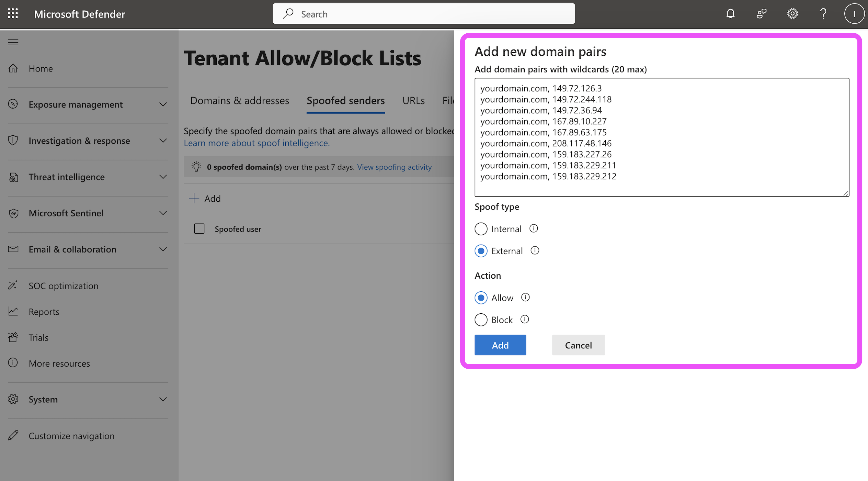Viewport: 868px width, 481px height.
Task: Click the System gear icon in sidebar
Action: (x=13, y=399)
